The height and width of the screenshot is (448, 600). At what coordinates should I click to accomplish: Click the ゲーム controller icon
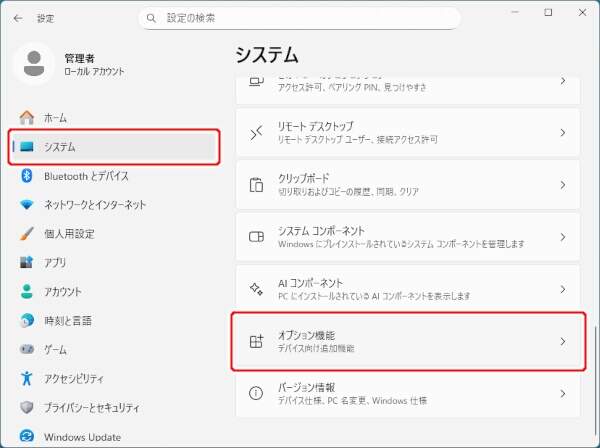click(27, 349)
